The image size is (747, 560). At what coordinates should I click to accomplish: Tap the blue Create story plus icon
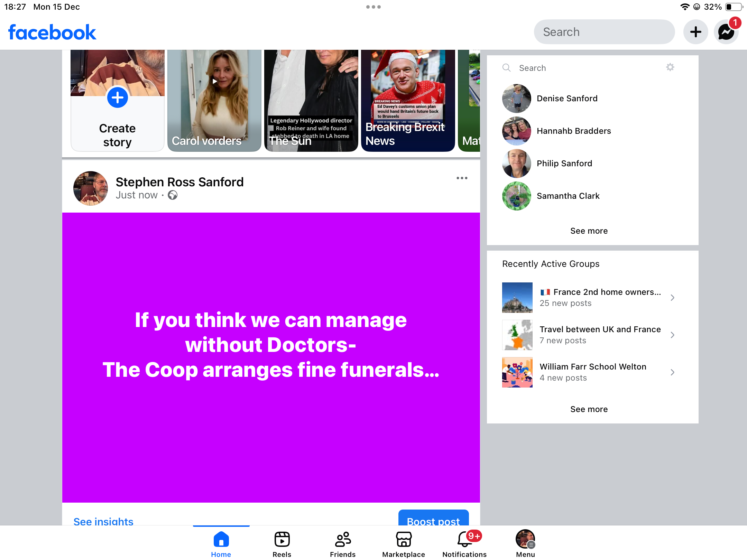coord(117,98)
